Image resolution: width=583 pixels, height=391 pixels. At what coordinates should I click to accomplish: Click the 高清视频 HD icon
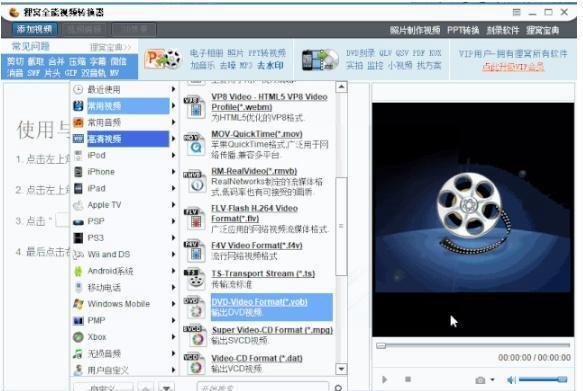78,139
